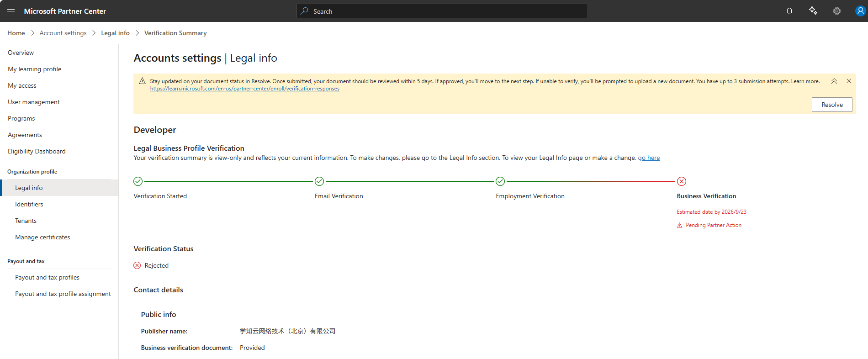
Task: Go to Account settings breadcrumb
Action: pos(63,33)
